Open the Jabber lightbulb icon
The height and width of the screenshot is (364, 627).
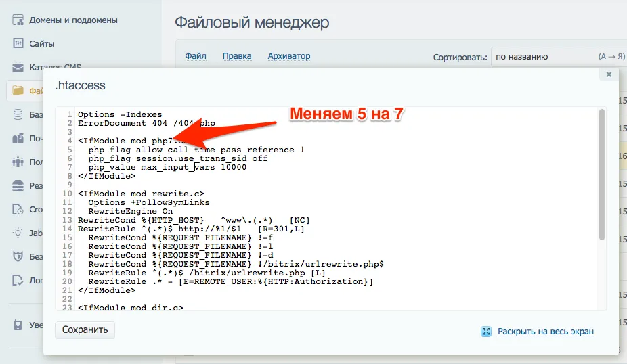(18, 233)
